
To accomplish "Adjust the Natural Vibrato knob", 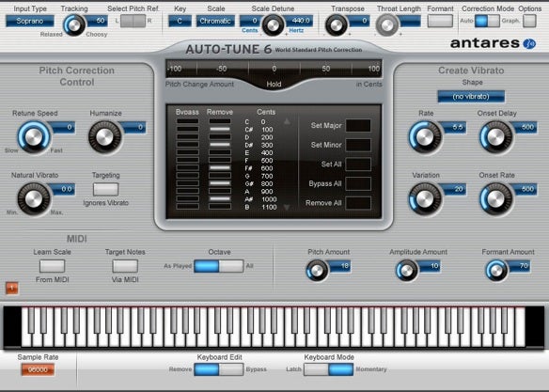I will tap(34, 198).
